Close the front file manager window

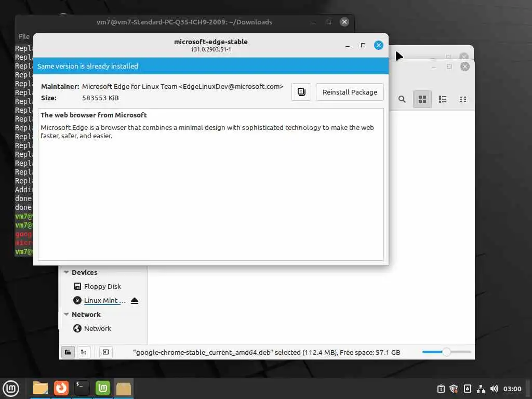click(x=465, y=66)
